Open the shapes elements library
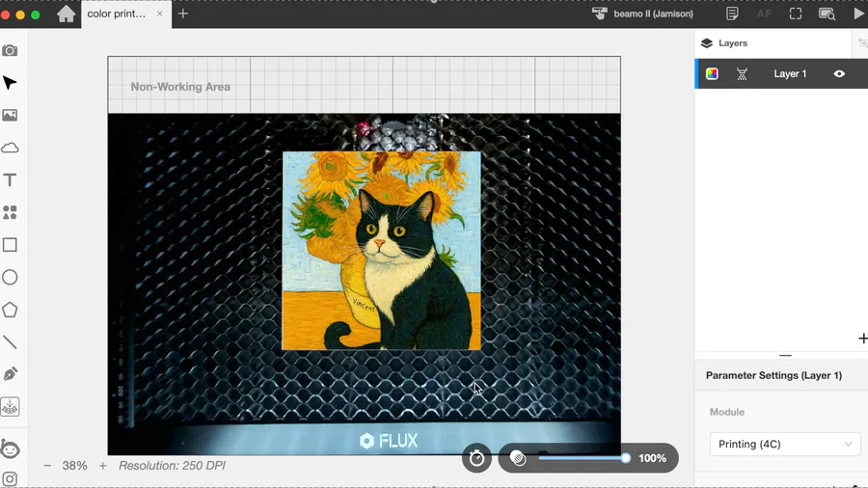868x488 pixels. pos(10,212)
